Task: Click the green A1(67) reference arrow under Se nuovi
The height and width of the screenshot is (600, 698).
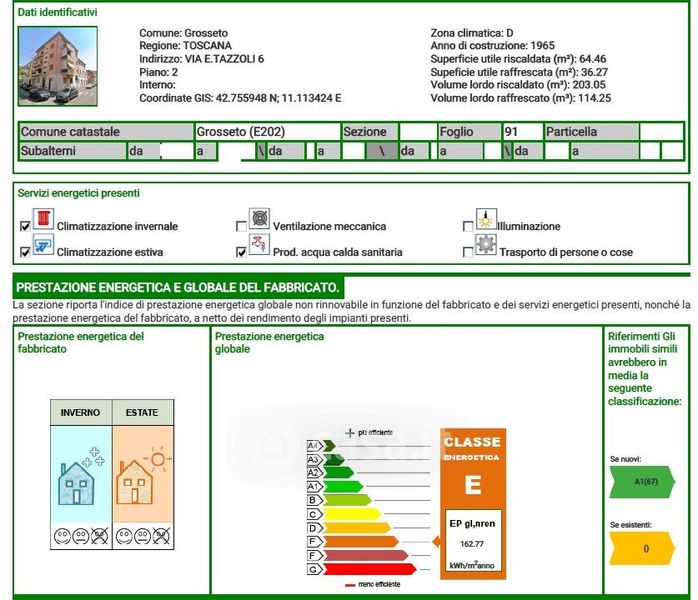Action: coord(642,482)
